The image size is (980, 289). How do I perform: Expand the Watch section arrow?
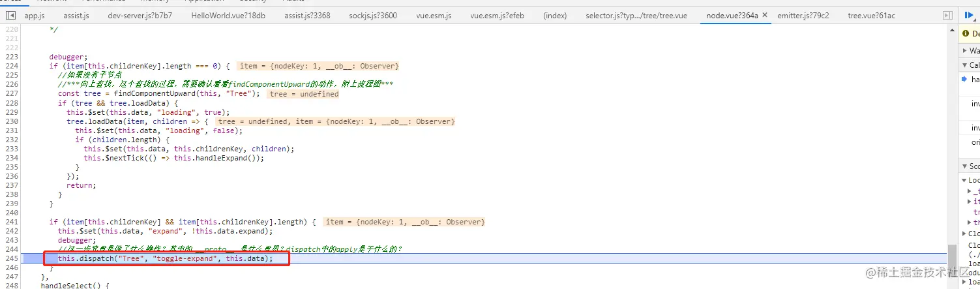(964, 50)
